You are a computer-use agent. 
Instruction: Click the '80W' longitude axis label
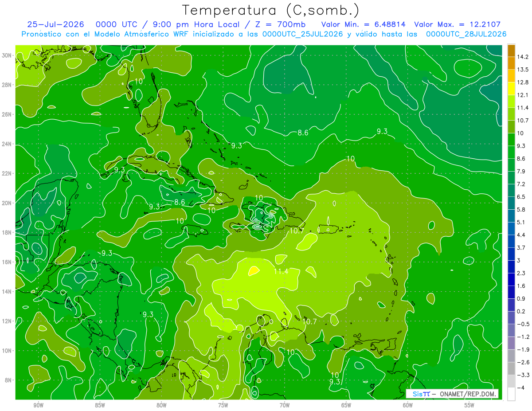coord(161,405)
